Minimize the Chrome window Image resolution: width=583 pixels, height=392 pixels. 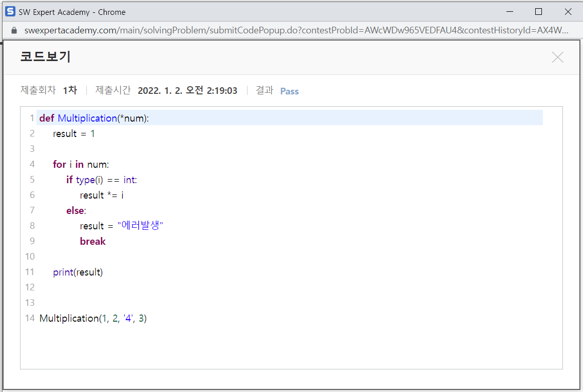[x=510, y=11]
